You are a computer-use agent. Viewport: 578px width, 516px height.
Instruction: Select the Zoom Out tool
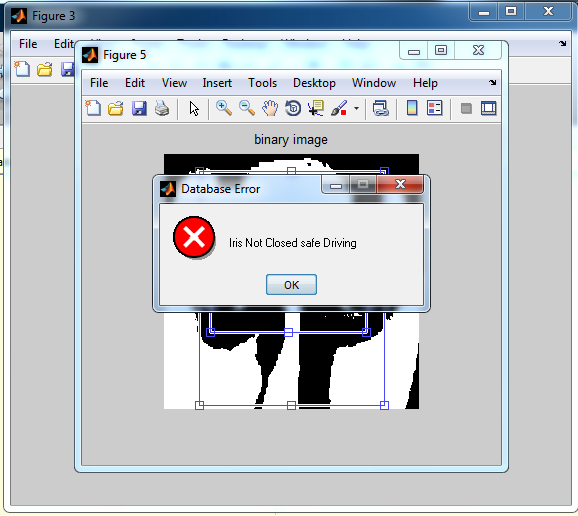[x=247, y=108]
